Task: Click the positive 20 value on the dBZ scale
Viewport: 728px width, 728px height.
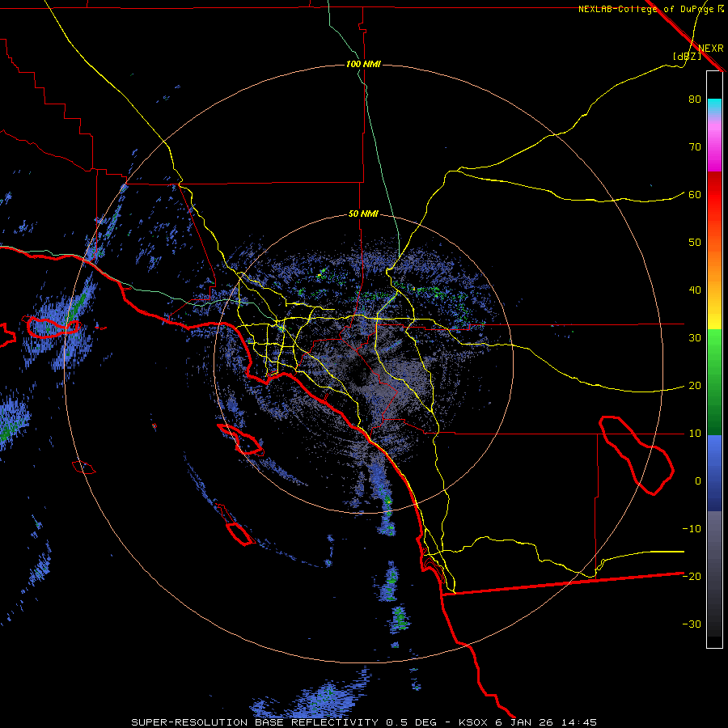Action: (x=695, y=386)
